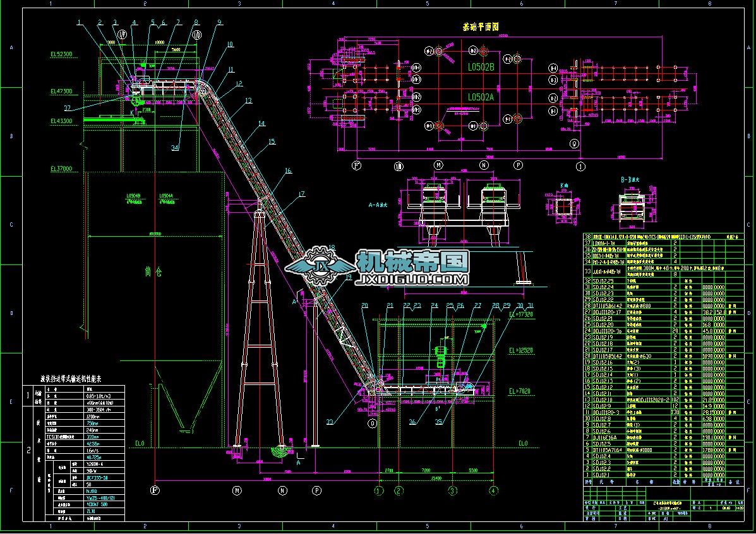Click the B-B放大 section title

tap(630, 180)
